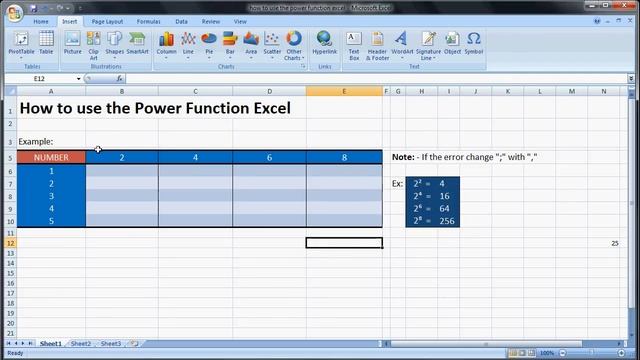Expand the formula bar
This screenshot has height=360, width=640.
(x=631, y=78)
